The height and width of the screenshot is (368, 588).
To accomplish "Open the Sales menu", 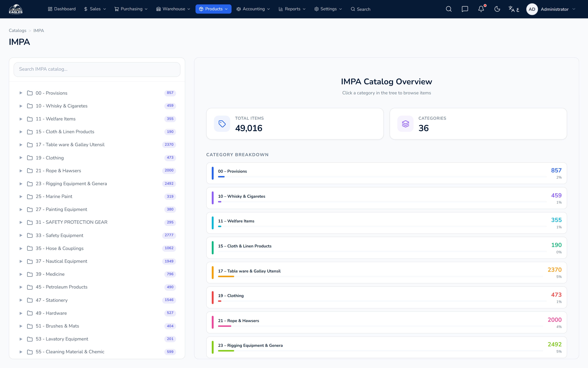I will [95, 9].
